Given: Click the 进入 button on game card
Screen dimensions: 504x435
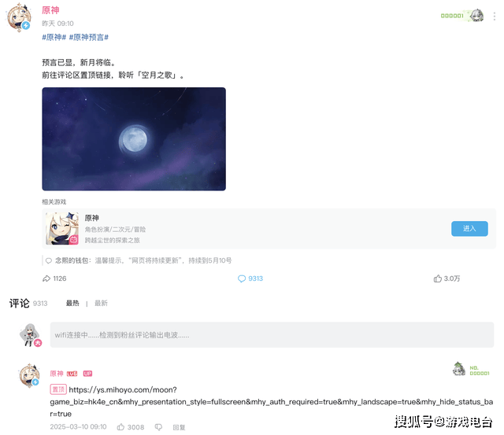Looking at the screenshot, I should [469, 229].
